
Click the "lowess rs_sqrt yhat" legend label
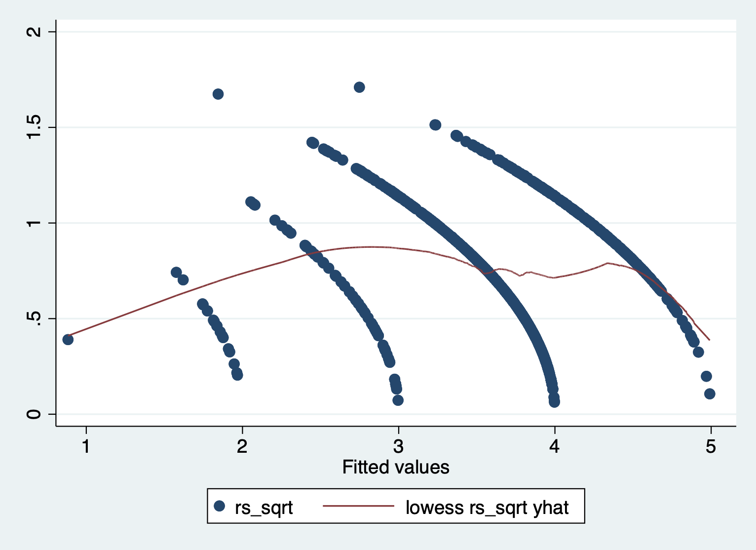pos(487,508)
